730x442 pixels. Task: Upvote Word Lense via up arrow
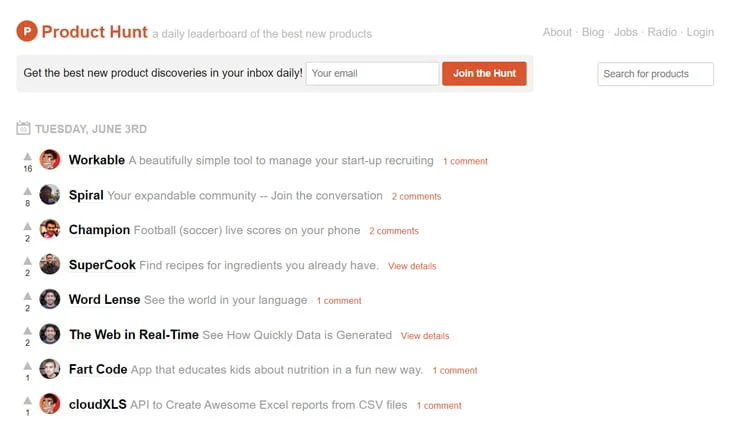click(x=28, y=296)
